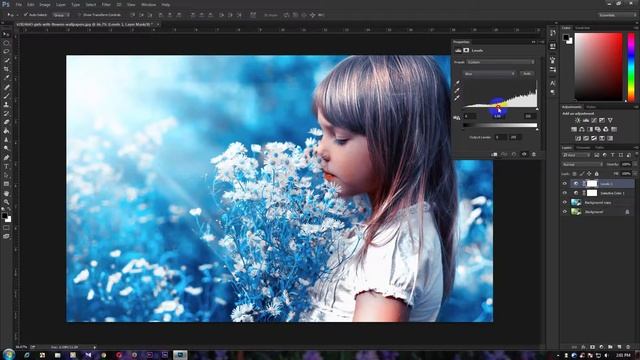
Task: Add a Curves adjustment
Action: click(594, 120)
